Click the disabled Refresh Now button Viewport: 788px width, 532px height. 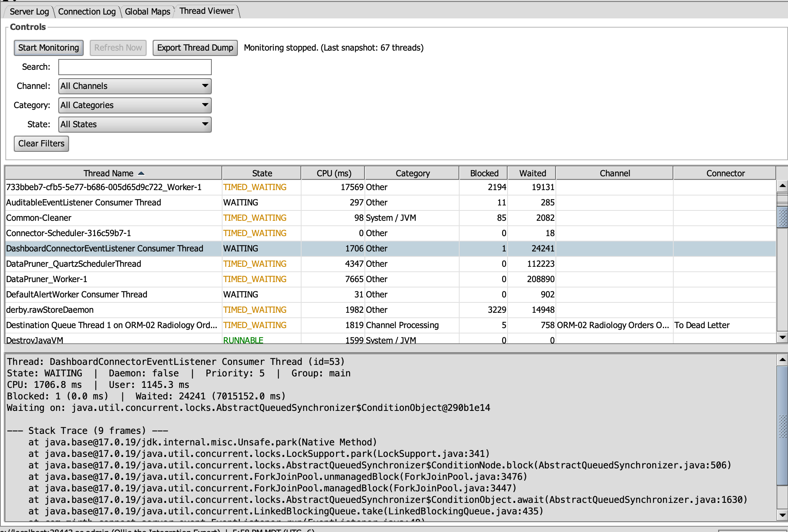pyautogui.click(x=118, y=48)
